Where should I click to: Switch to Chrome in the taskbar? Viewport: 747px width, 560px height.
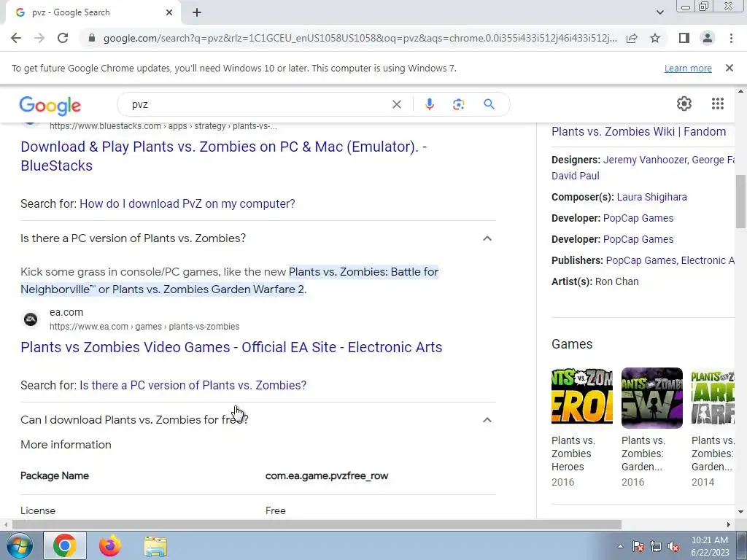coord(65,545)
